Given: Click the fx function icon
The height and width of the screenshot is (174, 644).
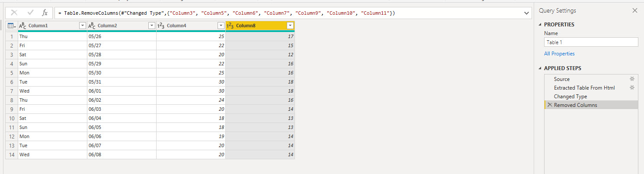Looking at the screenshot, I should point(45,13).
